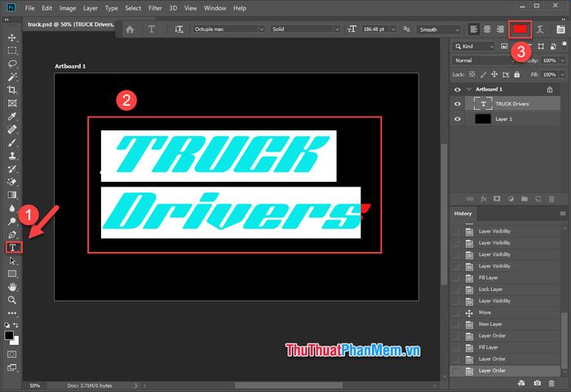The width and height of the screenshot is (571, 392).
Task: Toggle Artboard 1 visibility eye
Action: (x=458, y=89)
